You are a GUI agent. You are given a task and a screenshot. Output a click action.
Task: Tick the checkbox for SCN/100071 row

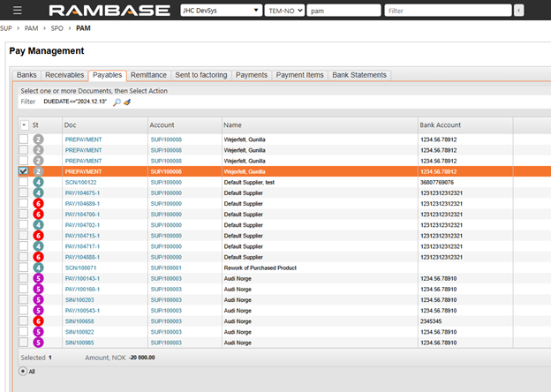[x=23, y=268]
